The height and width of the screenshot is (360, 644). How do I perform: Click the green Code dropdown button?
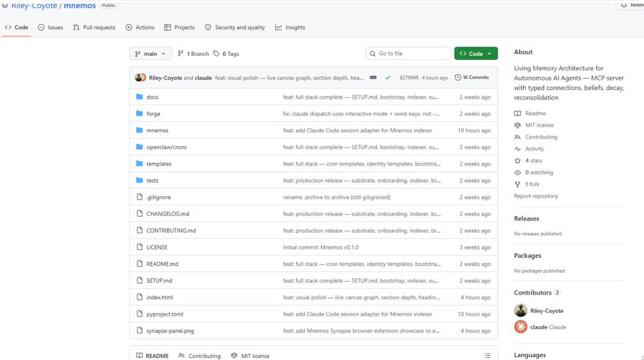click(476, 54)
